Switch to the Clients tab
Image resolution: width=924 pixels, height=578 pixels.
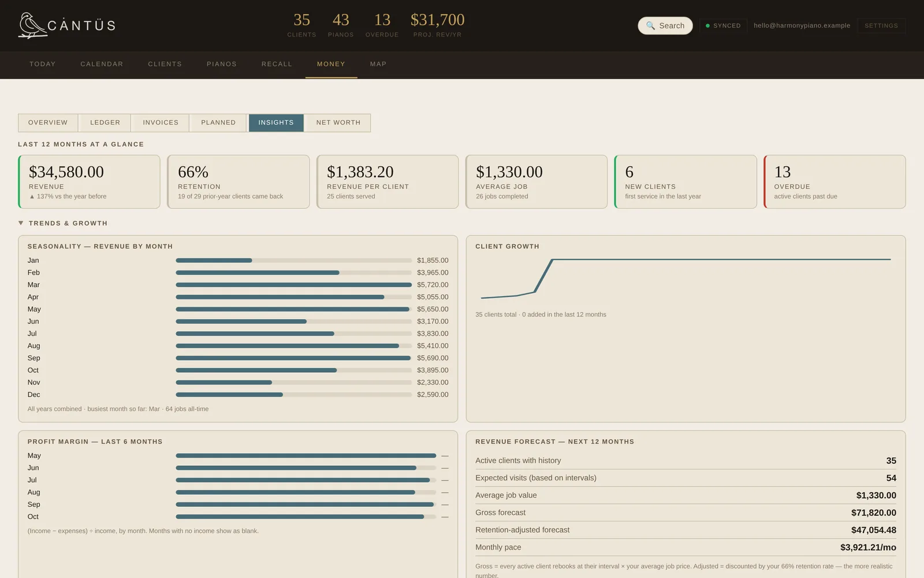point(165,64)
